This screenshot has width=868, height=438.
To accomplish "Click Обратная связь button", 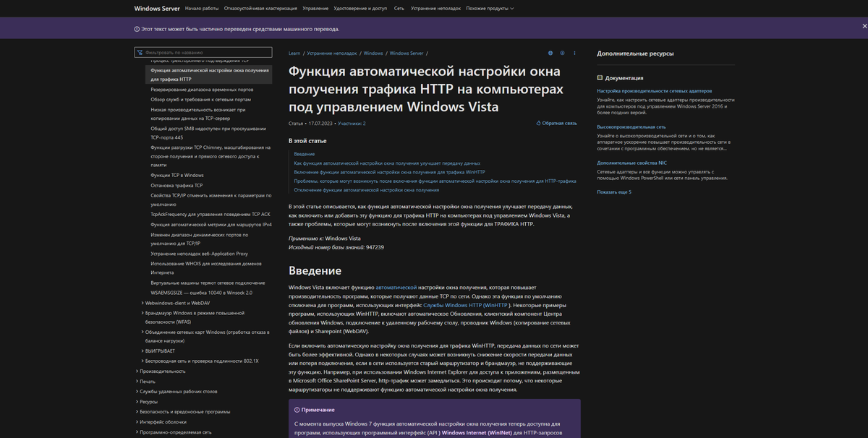I will point(556,124).
